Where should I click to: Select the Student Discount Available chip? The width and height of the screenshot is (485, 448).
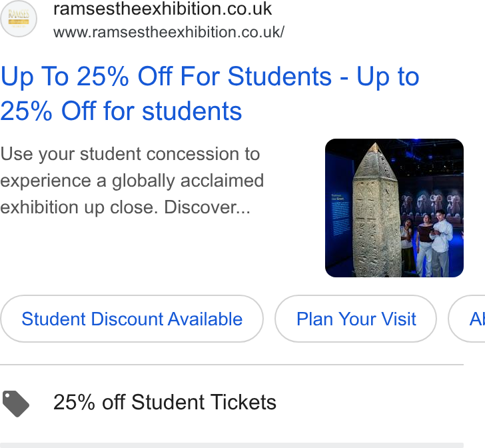pos(132,319)
